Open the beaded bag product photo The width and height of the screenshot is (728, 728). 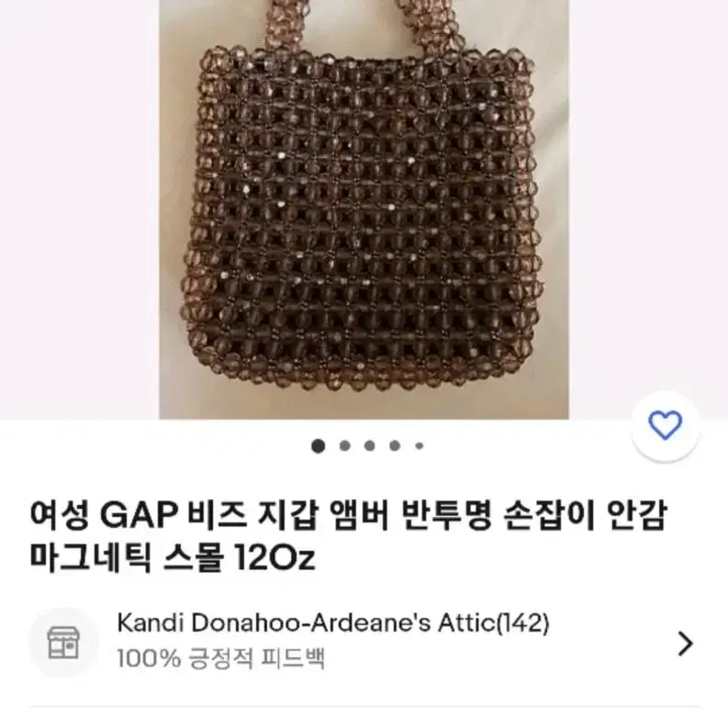click(x=364, y=209)
